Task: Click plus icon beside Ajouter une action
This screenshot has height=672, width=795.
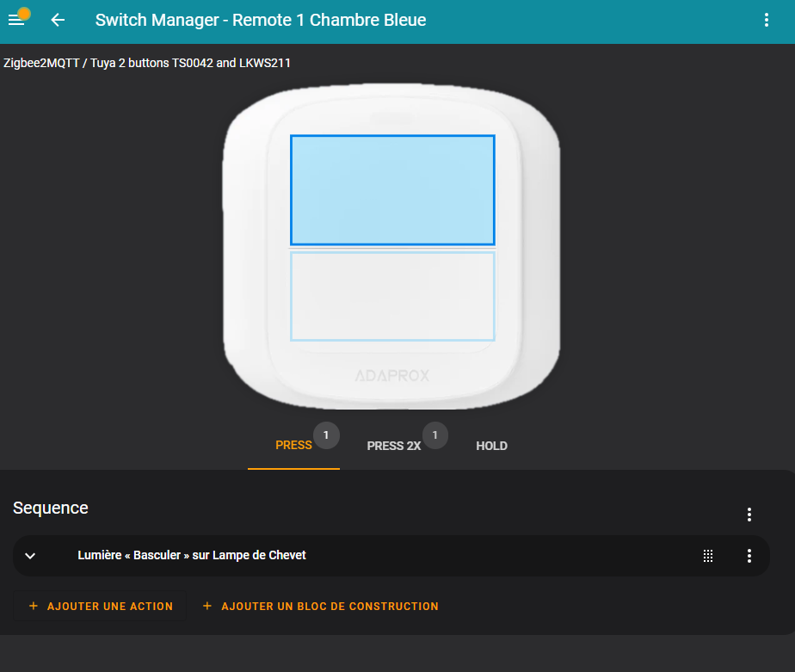Action: point(34,606)
